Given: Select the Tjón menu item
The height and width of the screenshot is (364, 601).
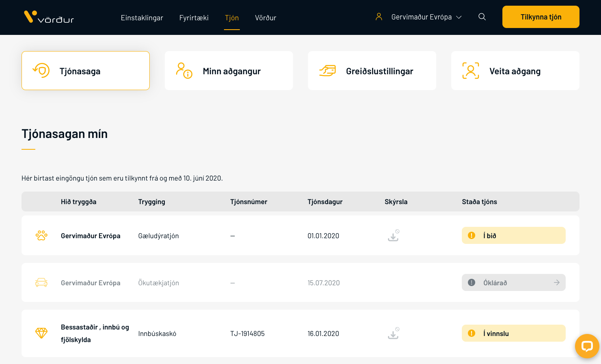Looking at the screenshot, I should pyautogui.click(x=232, y=18).
